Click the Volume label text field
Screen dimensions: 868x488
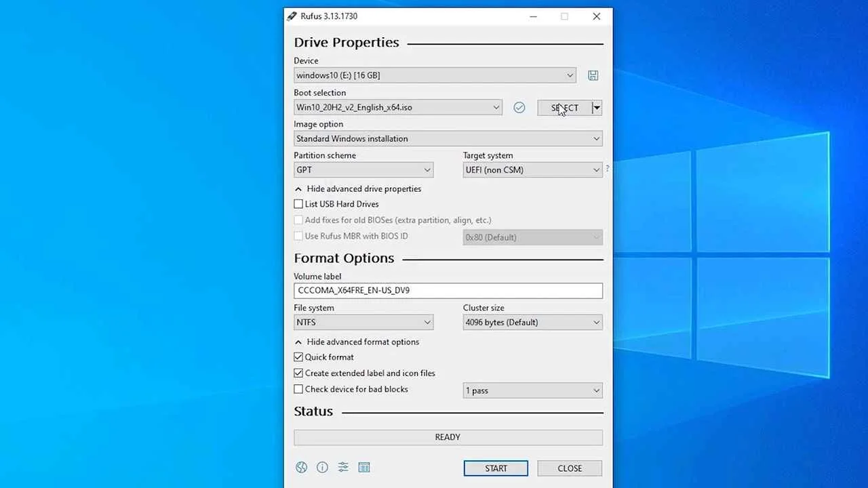tap(448, 290)
